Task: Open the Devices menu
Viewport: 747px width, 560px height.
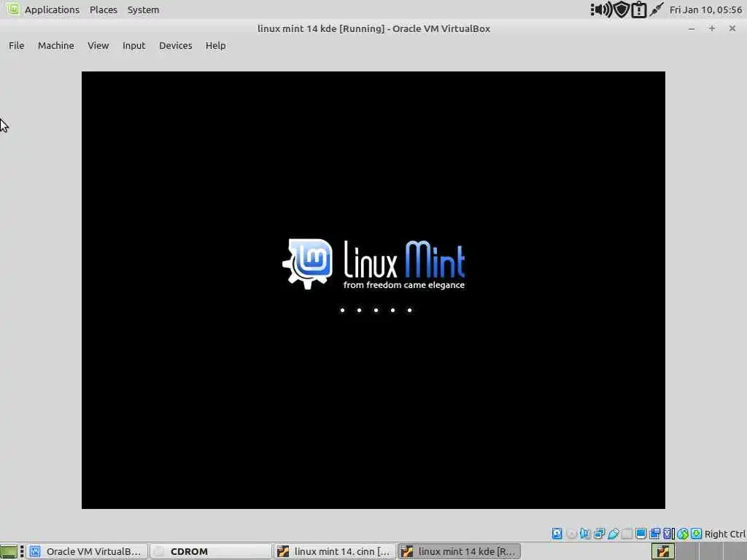Action: pos(175,46)
